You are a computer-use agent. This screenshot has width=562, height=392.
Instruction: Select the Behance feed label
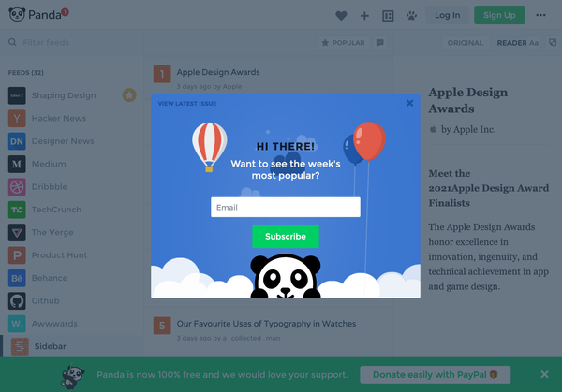(50, 278)
